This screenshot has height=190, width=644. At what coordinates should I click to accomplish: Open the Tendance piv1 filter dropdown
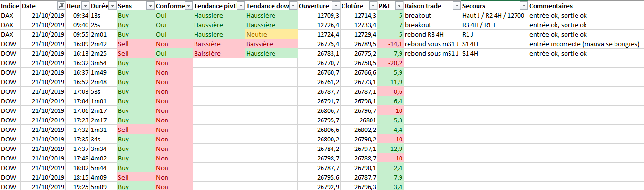click(x=241, y=6)
